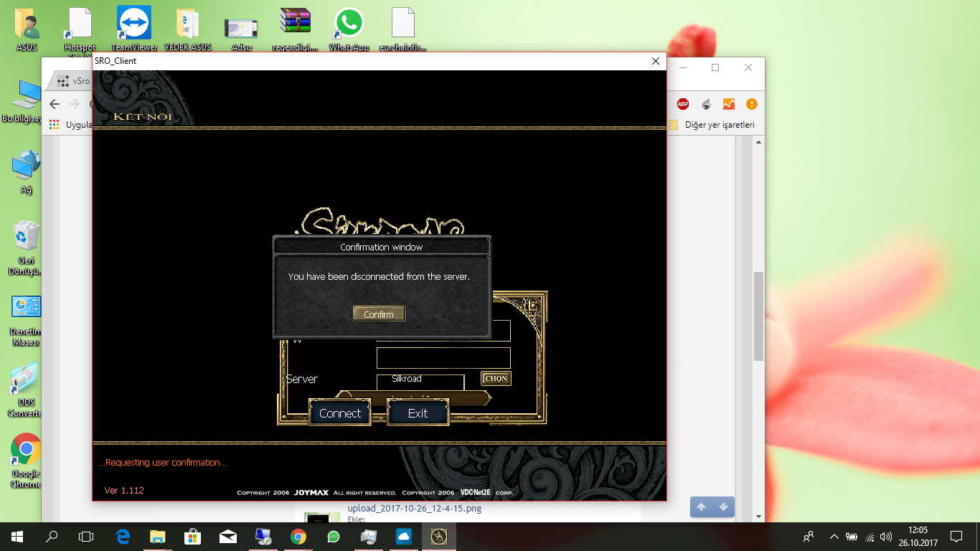Image resolution: width=980 pixels, height=551 pixels.
Task: Open Task View on the taskbar
Action: click(x=86, y=536)
